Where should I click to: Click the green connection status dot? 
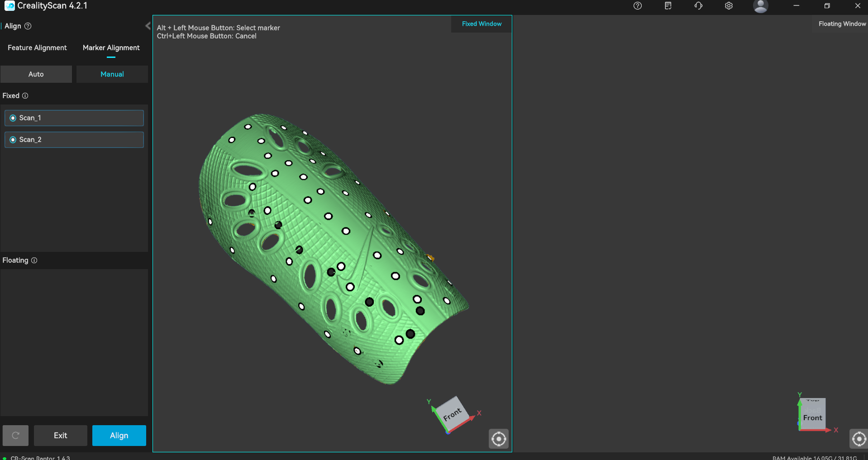click(5, 458)
